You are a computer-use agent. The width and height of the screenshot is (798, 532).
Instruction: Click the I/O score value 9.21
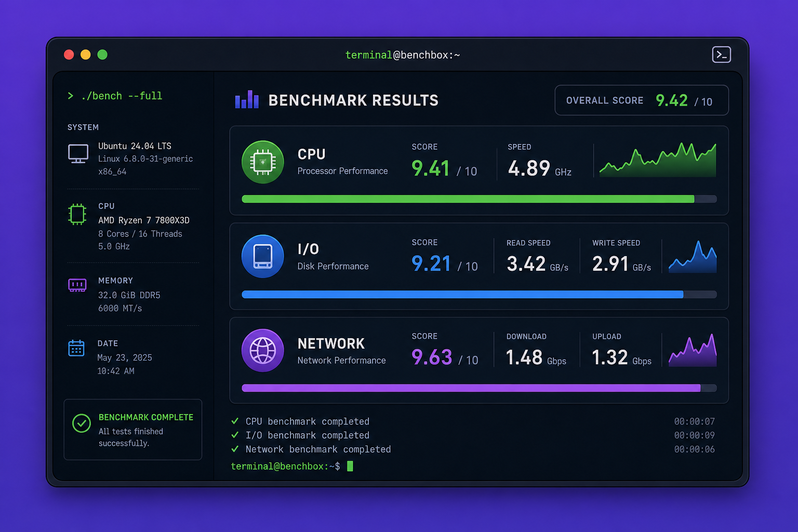[431, 264]
